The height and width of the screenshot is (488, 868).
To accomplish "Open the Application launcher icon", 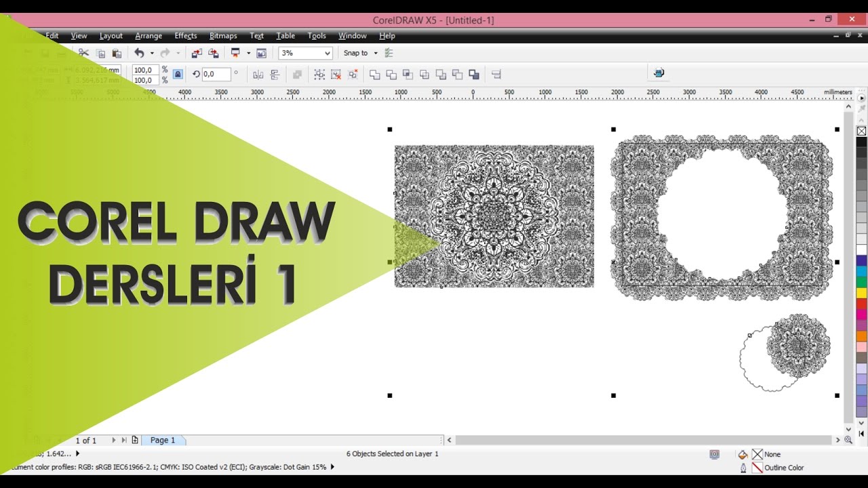I will [236, 53].
